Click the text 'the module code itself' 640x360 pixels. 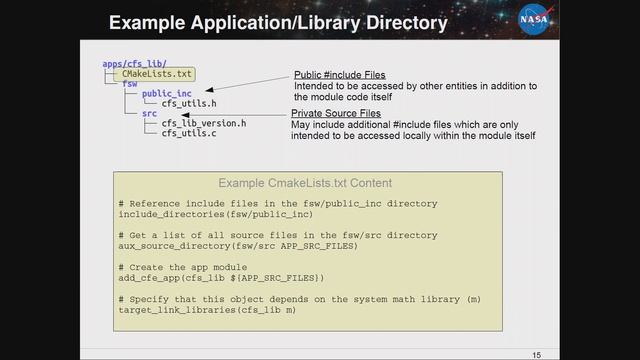point(343,97)
